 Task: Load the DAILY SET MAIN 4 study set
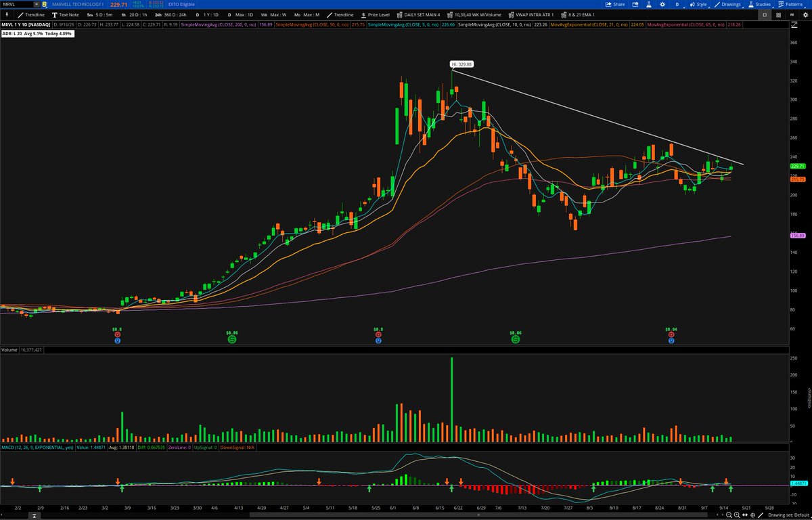(x=418, y=14)
